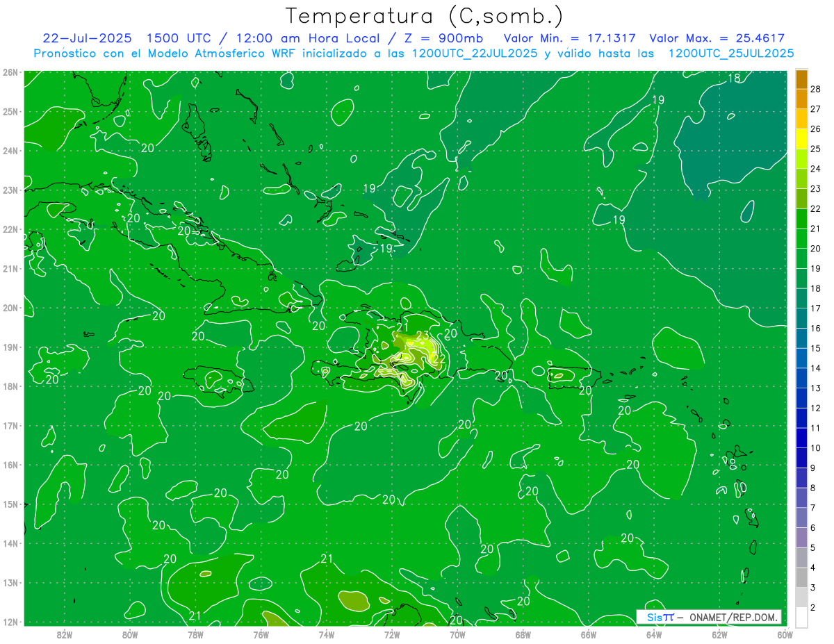Select "1200UTC_22JUL2025" initialization time text
Image resolution: width=834 pixels, height=644 pixels.
point(475,53)
